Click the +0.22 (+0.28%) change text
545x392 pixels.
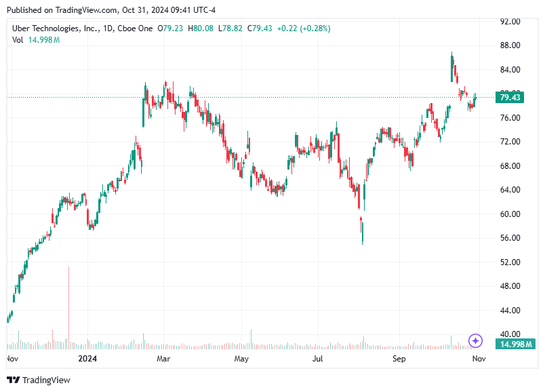tap(304, 28)
